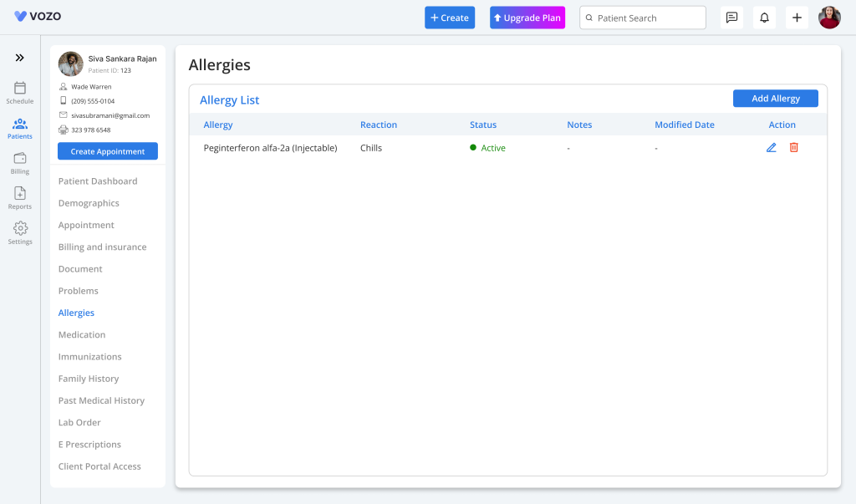
Task: Click the Create Appointment button
Action: (108, 151)
